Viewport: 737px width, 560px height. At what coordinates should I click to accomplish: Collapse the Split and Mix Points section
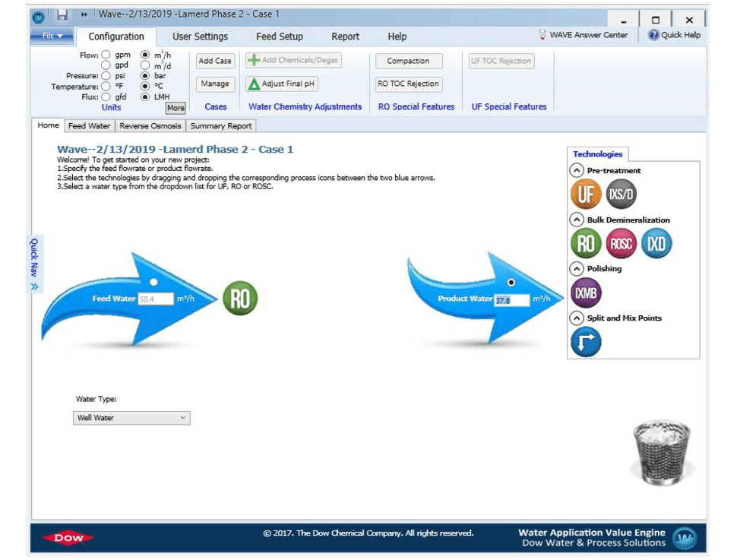pyautogui.click(x=577, y=318)
